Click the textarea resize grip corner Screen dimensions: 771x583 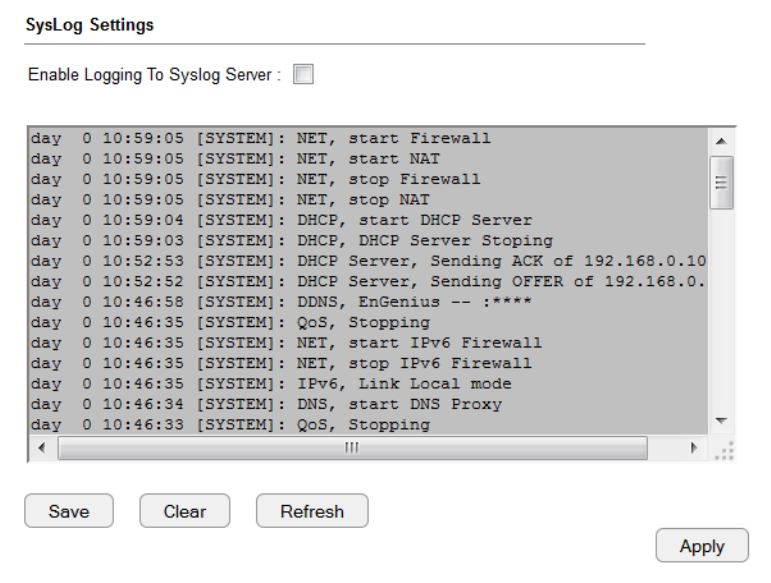pos(724,451)
